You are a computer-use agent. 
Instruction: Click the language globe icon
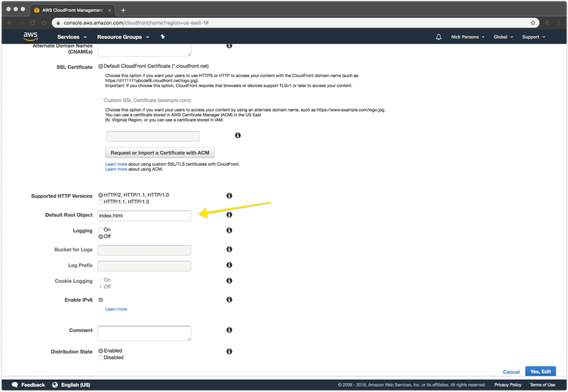click(55, 385)
